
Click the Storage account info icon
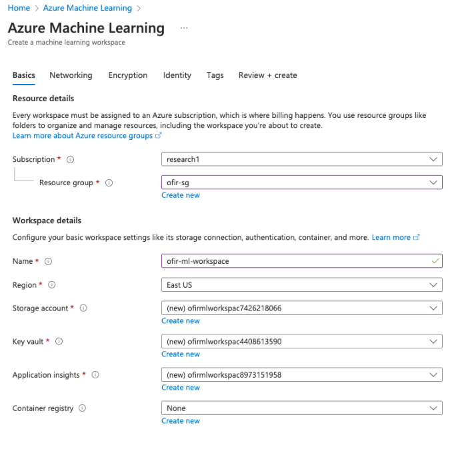point(83,308)
